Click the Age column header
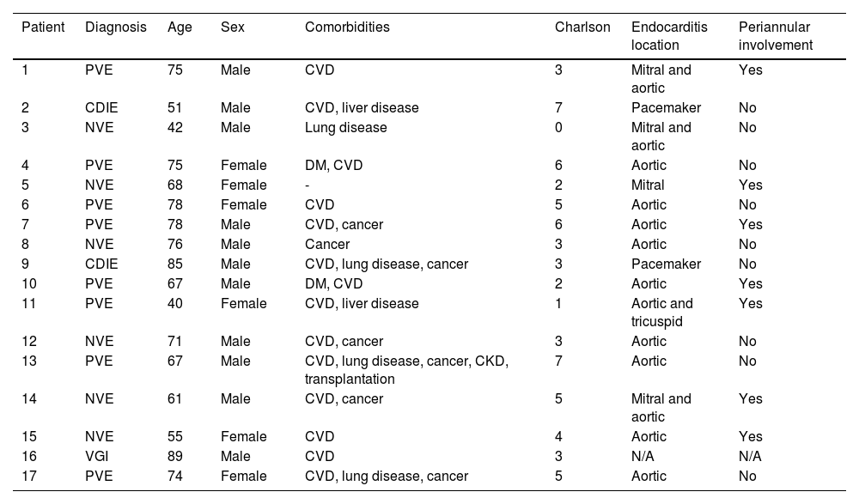 pos(180,27)
